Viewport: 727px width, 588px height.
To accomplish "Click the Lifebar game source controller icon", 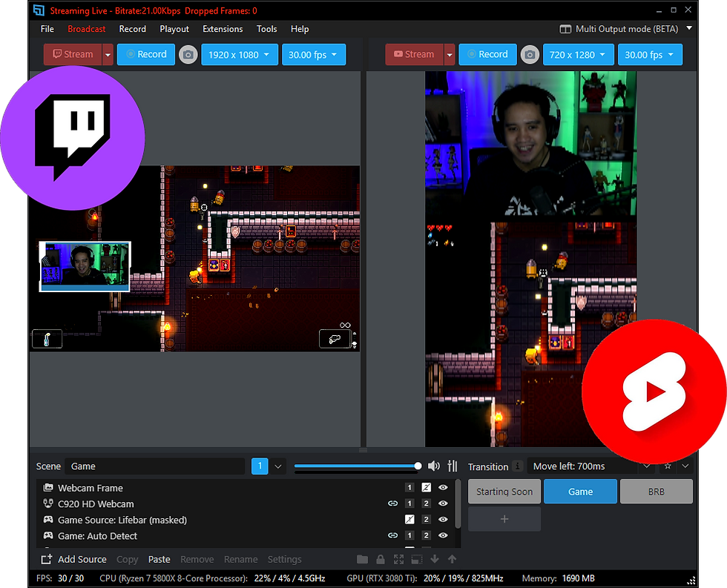I will pos(47,520).
